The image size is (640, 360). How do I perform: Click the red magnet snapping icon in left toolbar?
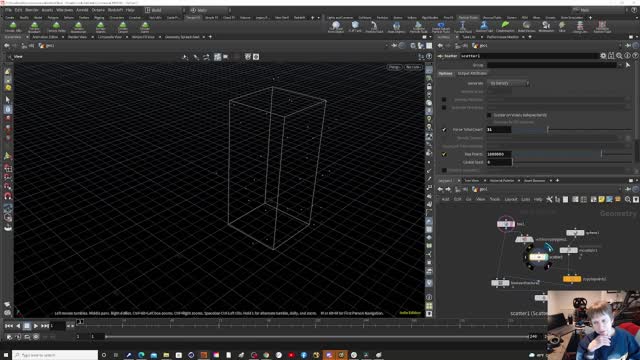click(x=8, y=196)
